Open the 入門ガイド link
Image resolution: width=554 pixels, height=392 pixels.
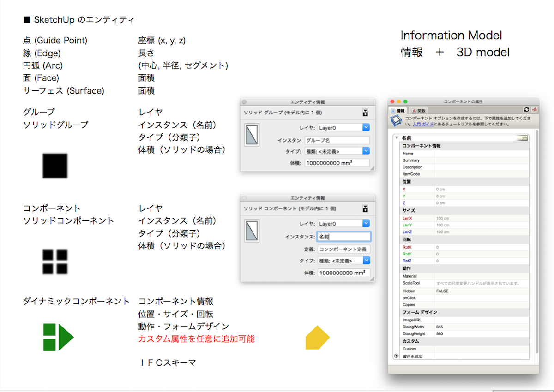click(423, 124)
